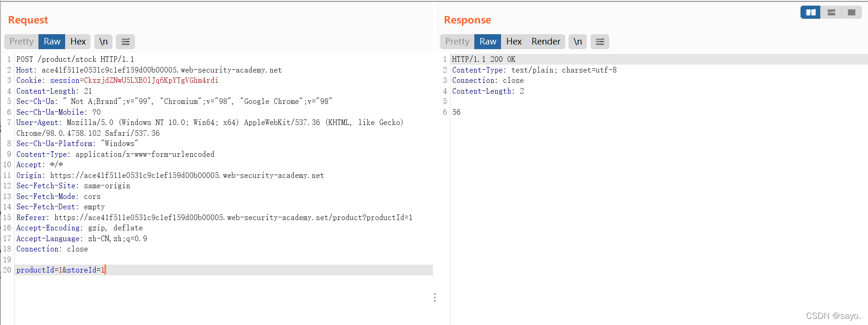Viewport: 868px width, 325px height.
Task: Click the Sec-Fetch-Site: same-origin line
Action: pyautogui.click(x=73, y=186)
